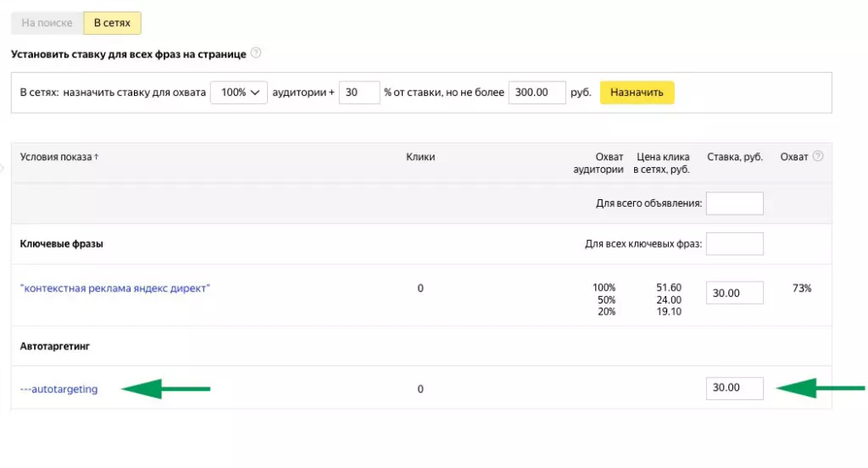
Task: Focus the 'Для всех ключевых фраз' bid field
Action: (x=735, y=243)
